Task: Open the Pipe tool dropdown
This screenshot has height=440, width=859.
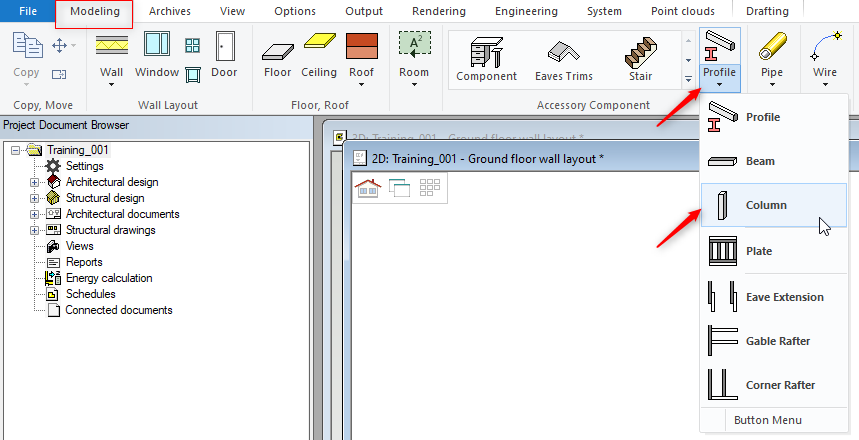Action: coord(771,84)
